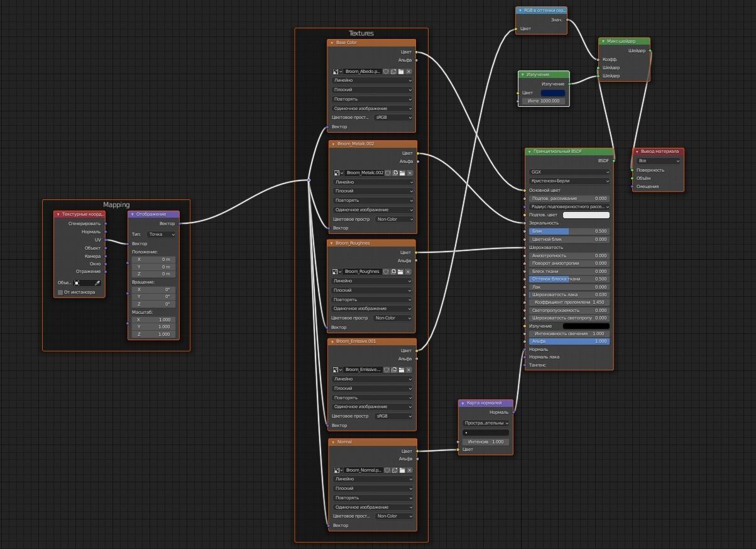The width and height of the screenshot is (756, 549).
Task: Open Повторять extension dropdown in Broom_Emissive.001
Action: point(373,397)
